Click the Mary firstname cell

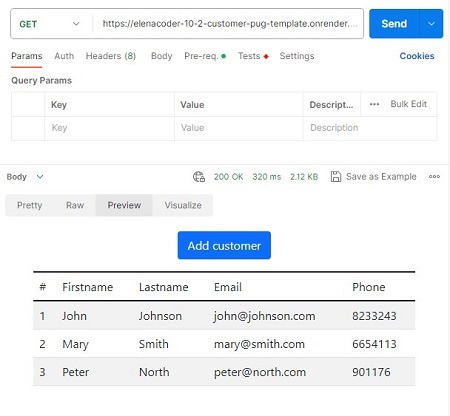[x=75, y=344]
